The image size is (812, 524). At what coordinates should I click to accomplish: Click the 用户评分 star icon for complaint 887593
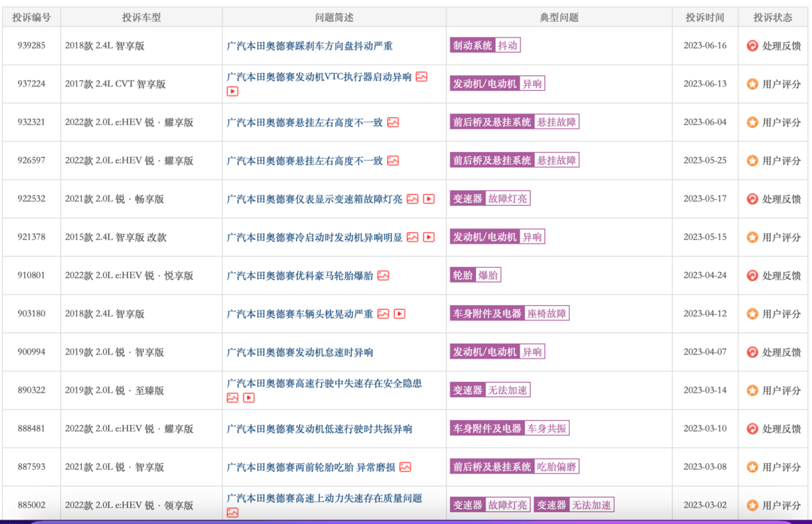pos(752,467)
